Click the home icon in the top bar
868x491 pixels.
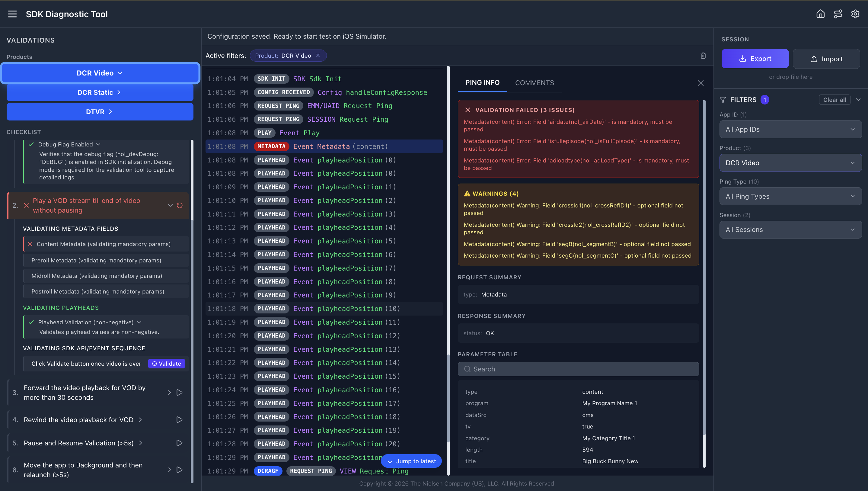tap(820, 14)
